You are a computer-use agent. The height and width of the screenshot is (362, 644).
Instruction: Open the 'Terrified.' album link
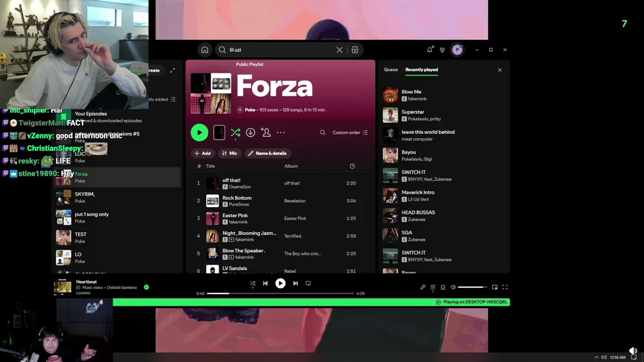click(293, 236)
